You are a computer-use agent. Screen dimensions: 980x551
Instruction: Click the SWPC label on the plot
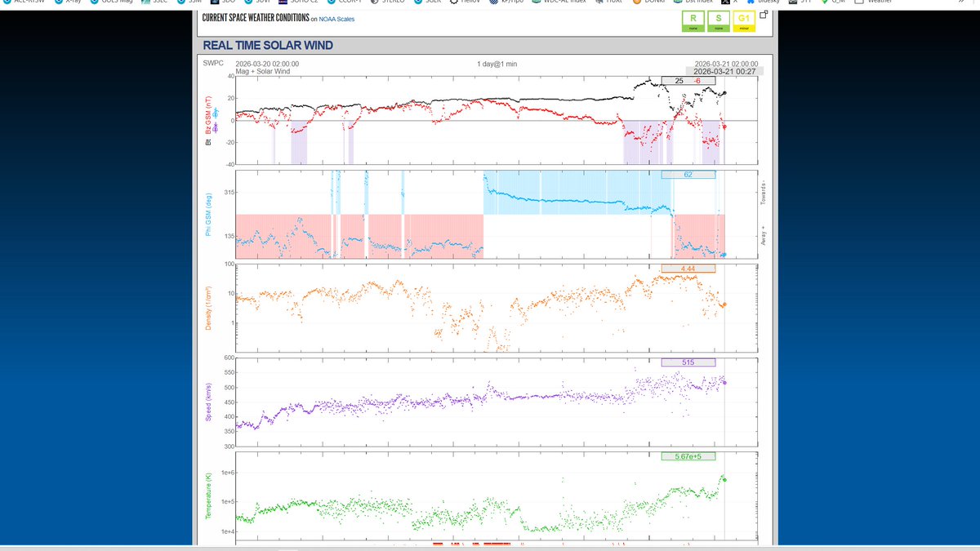(212, 63)
